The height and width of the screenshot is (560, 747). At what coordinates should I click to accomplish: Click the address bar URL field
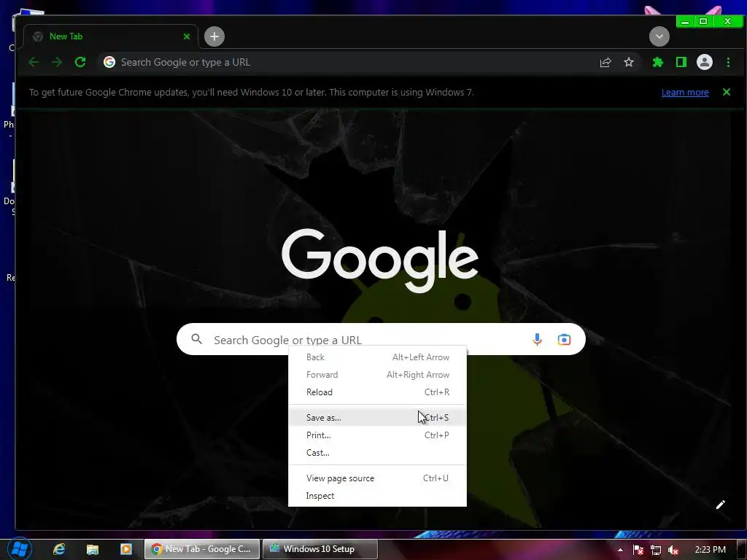(x=352, y=63)
